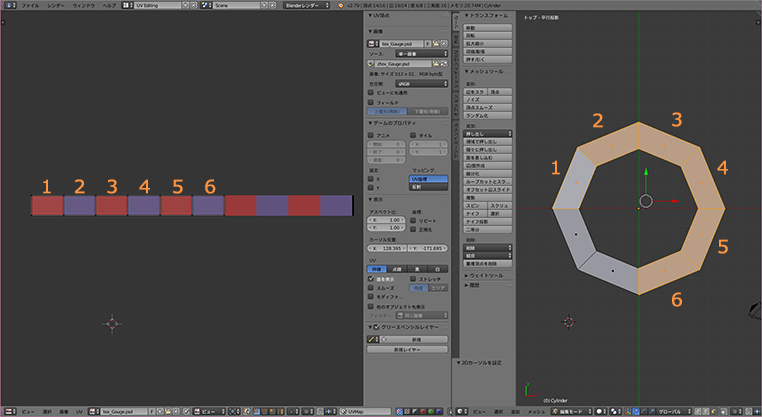Select the UV座標 mapping option
The image size is (762, 417).
click(x=428, y=179)
